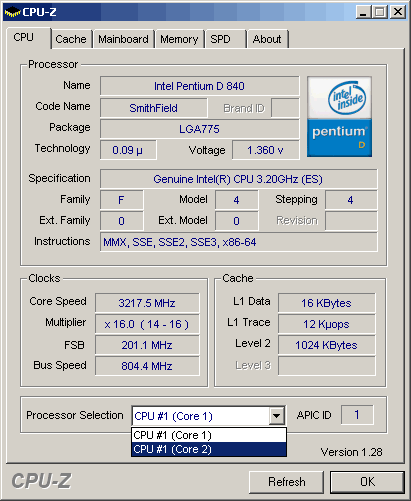Click the Name field Intel Pentium D 840

(x=199, y=86)
